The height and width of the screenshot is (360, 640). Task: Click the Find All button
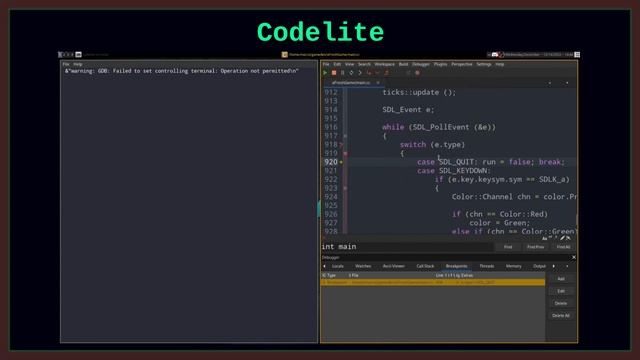(x=563, y=247)
